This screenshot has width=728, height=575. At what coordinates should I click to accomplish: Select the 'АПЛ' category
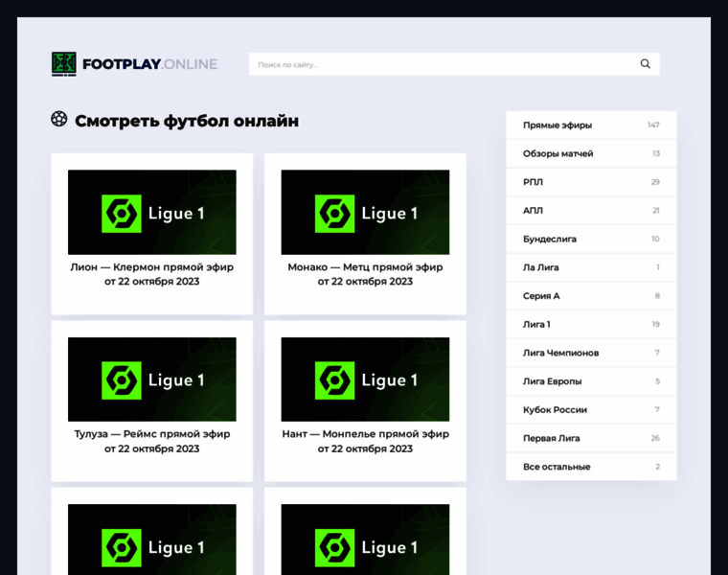(591, 211)
